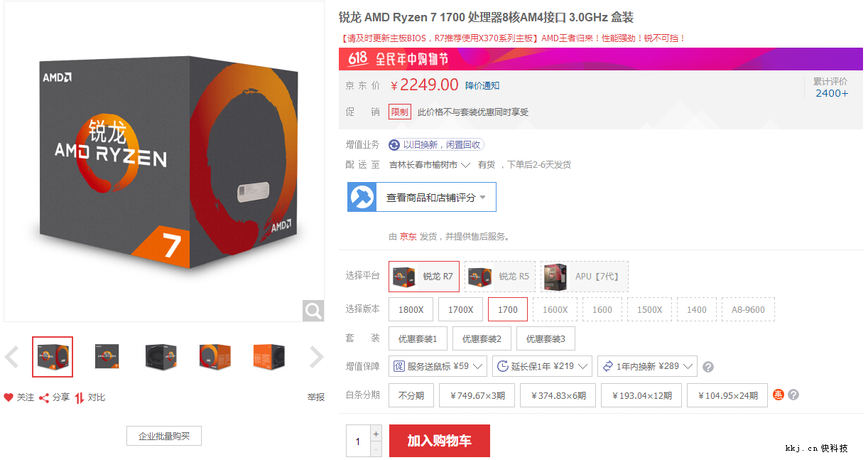Click the magnifier zoom icon on product image
The image size is (868, 460).
(x=313, y=310)
